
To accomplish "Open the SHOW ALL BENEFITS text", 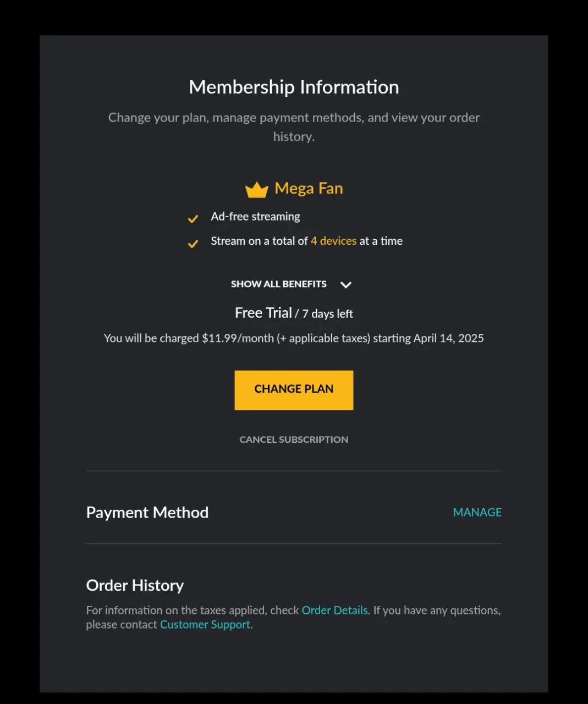I will point(279,284).
